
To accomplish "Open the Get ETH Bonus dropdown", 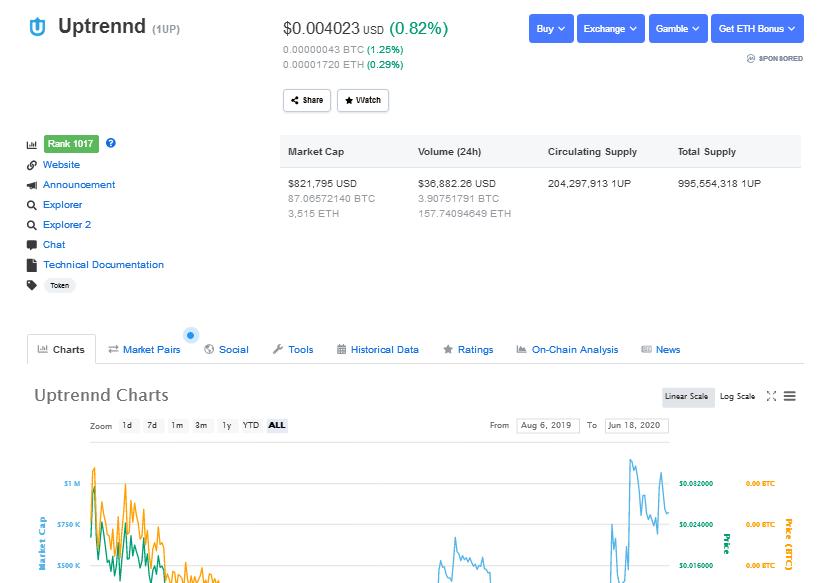I will pyautogui.click(x=757, y=29).
